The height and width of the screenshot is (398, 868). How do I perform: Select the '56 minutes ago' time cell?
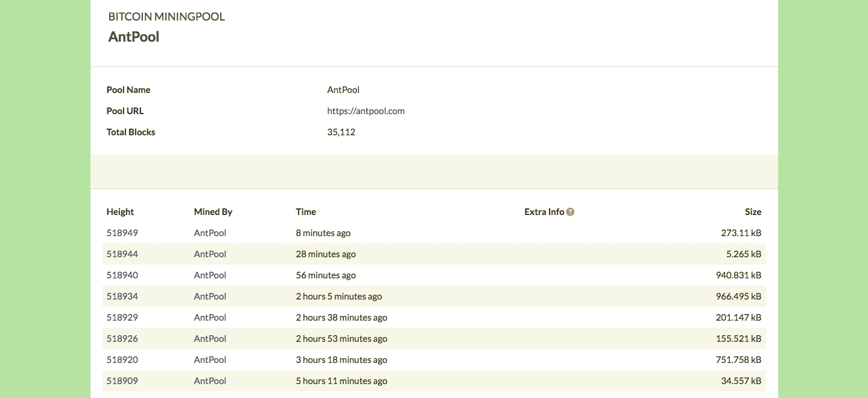326,275
